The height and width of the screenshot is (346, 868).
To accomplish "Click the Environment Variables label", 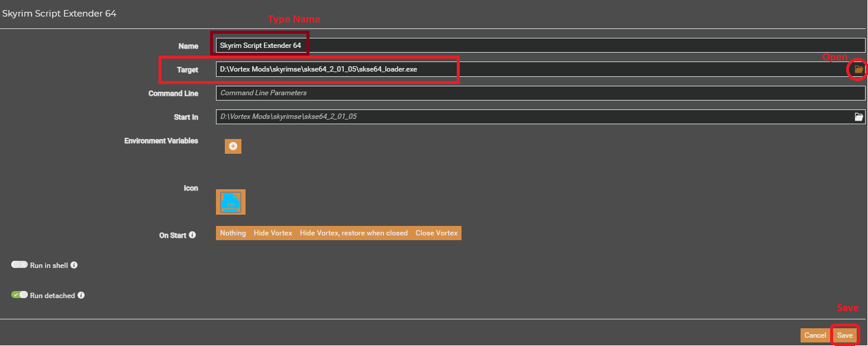I will [161, 141].
